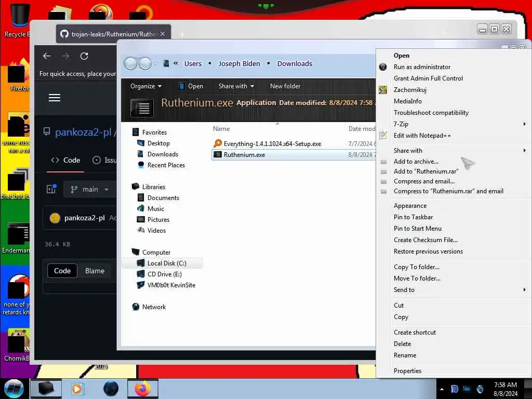This screenshot has height=399, width=532.
Task: Click the Recent Places icon
Action: (141, 165)
